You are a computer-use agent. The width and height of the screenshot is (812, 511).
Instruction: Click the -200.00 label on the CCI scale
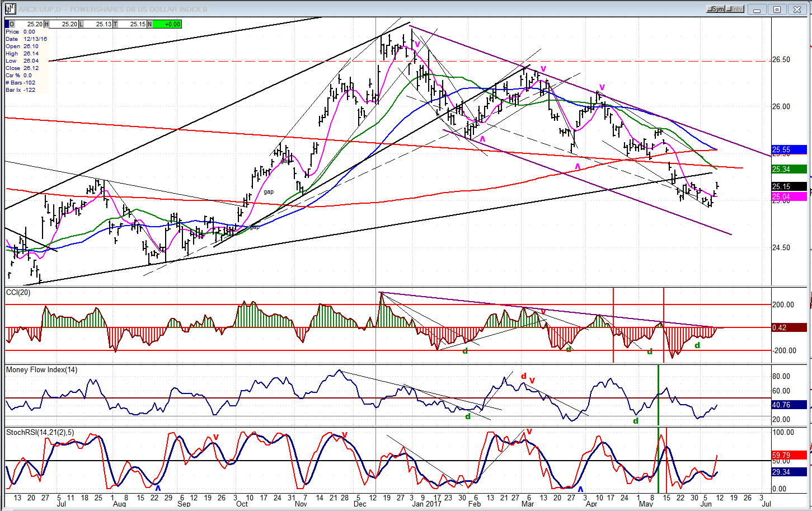point(783,351)
